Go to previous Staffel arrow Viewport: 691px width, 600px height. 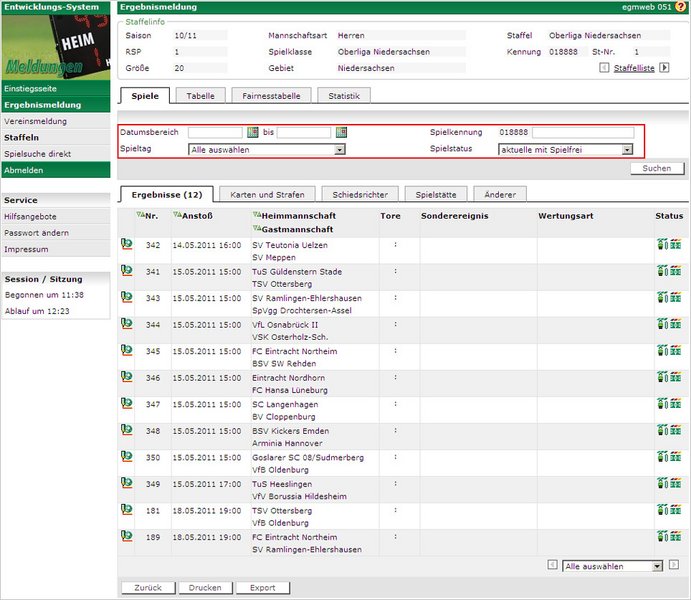(603, 68)
